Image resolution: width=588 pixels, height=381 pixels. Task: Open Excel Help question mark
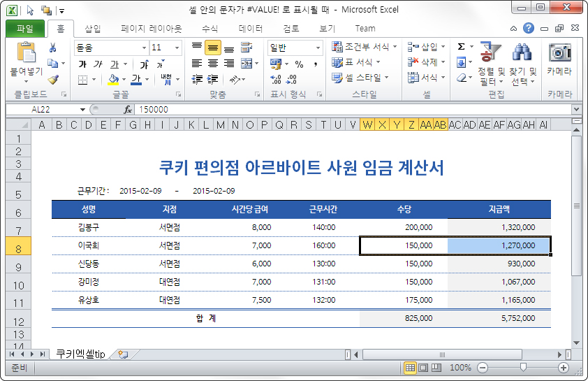point(529,28)
